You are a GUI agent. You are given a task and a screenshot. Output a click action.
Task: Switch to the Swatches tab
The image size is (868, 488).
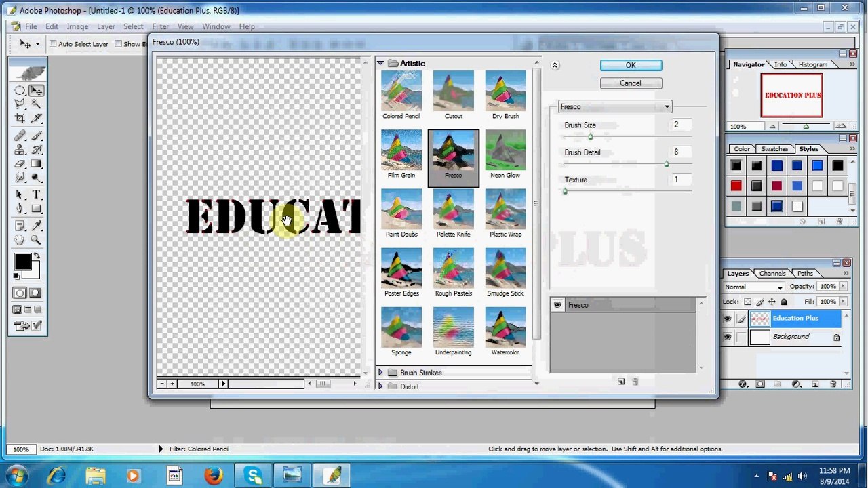[774, 148]
